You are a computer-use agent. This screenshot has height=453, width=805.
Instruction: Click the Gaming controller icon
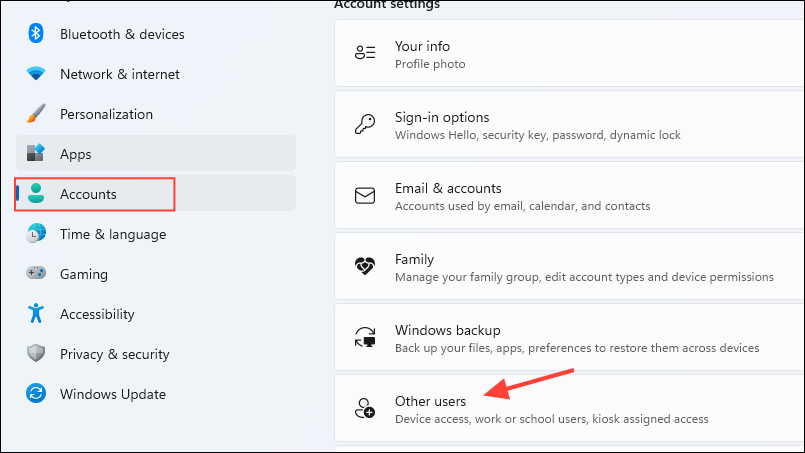(36, 274)
